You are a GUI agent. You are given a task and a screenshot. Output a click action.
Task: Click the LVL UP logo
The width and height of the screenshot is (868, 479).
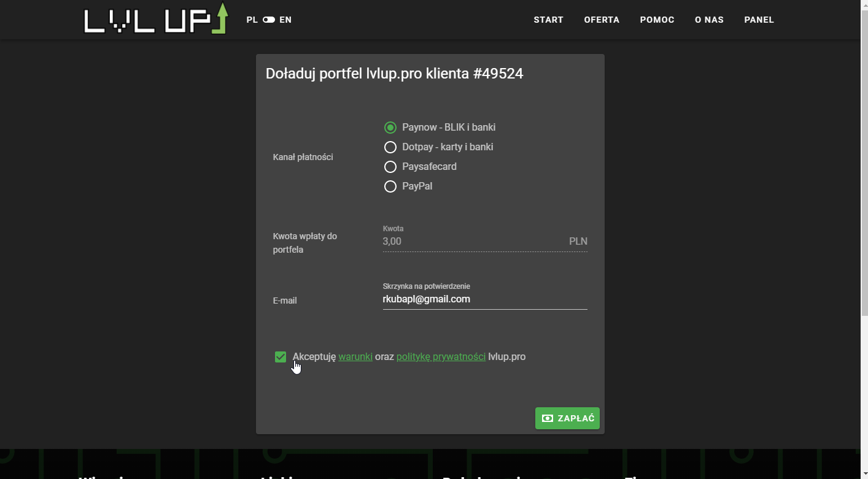pos(155,20)
